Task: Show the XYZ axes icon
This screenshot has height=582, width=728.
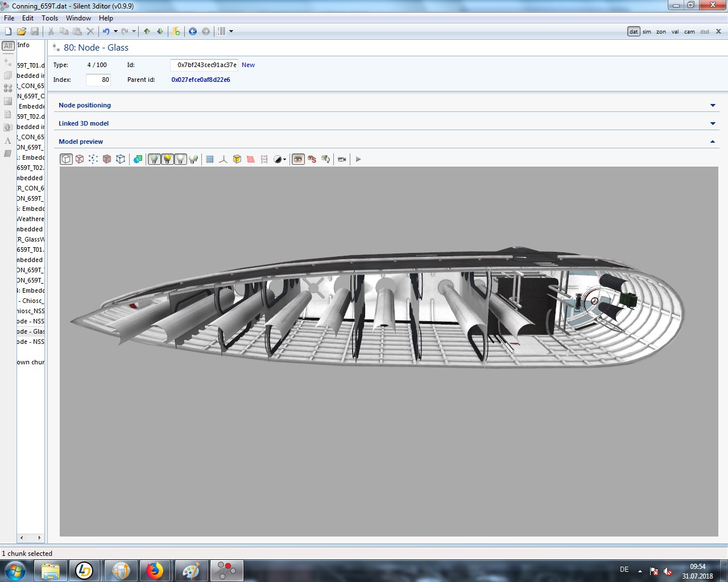Action: tap(224, 159)
